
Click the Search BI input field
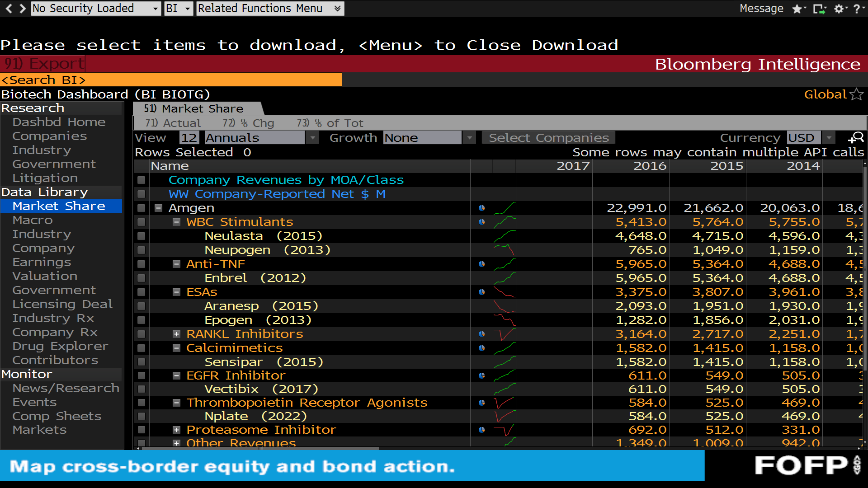(171, 80)
